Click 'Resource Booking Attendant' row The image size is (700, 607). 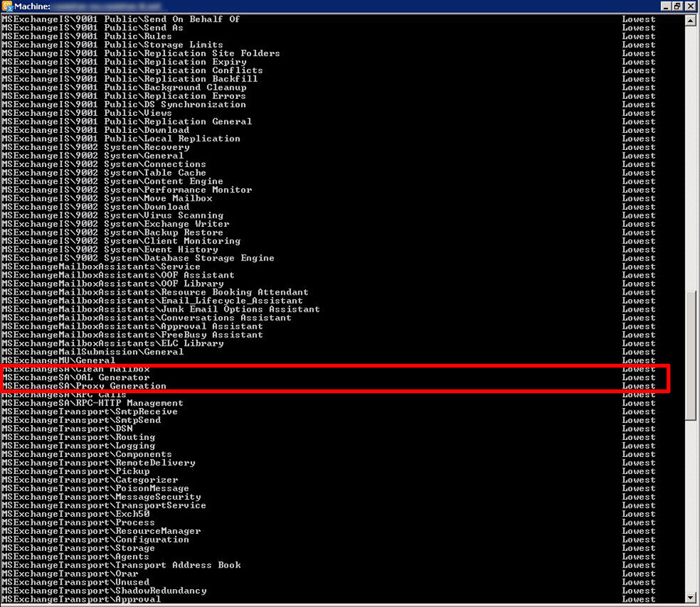pos(328,292)
